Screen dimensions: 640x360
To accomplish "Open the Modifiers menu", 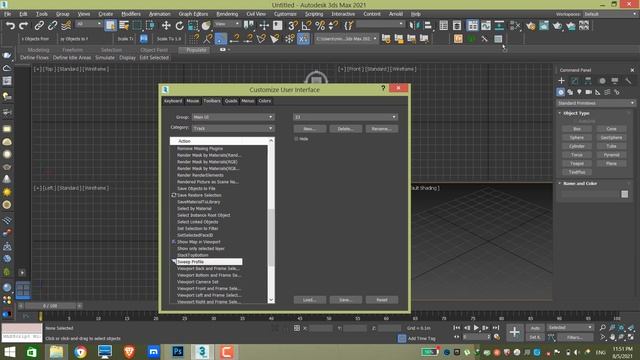I will click(x=131, y=14).
